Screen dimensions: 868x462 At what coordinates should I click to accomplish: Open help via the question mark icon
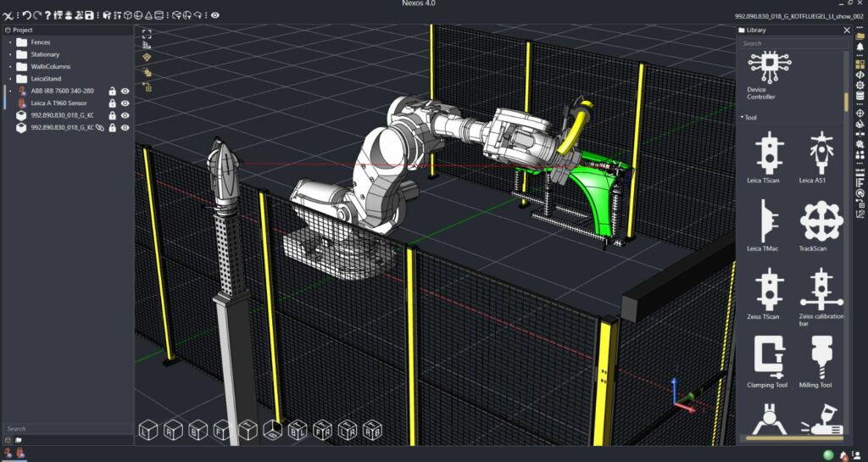[47, 15]
